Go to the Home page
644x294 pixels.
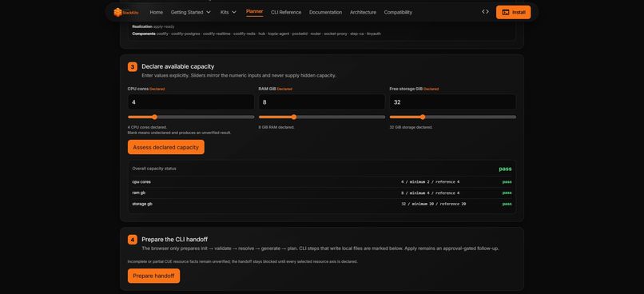156,12
